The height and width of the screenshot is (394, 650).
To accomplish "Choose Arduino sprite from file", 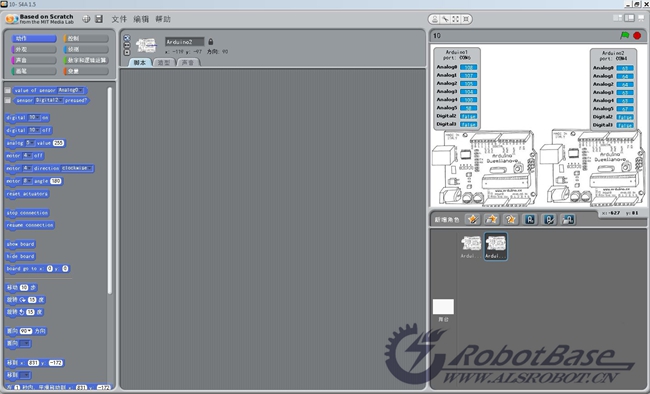I will click(568, 219).
